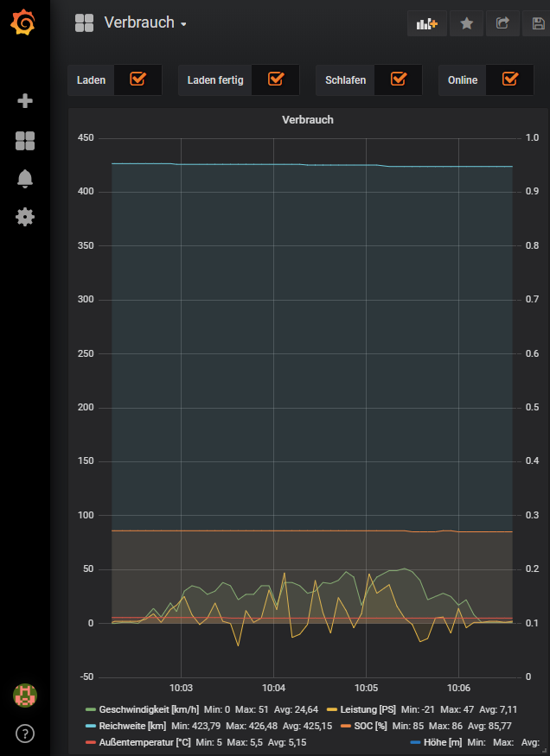Select the Reichweite [km] legend entry
Viewport: 550px width, 756px height.
click(132, 726)
